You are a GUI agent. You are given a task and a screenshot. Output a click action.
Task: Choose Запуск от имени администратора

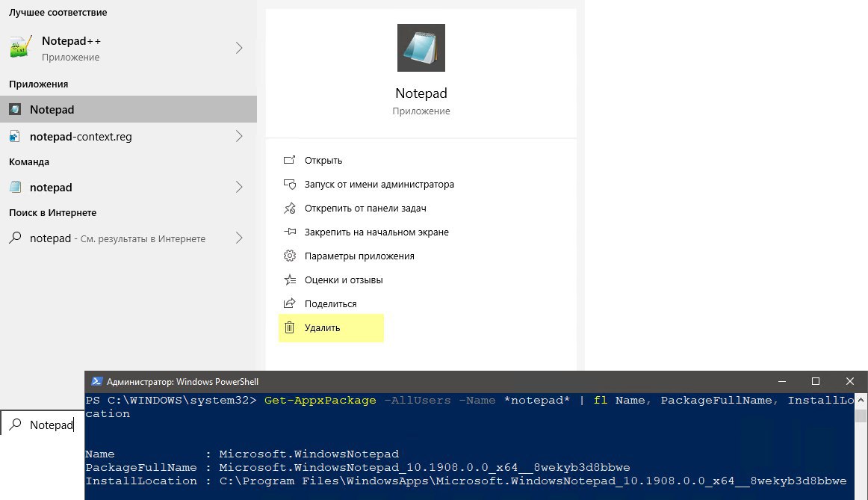[x=379, y=184]
